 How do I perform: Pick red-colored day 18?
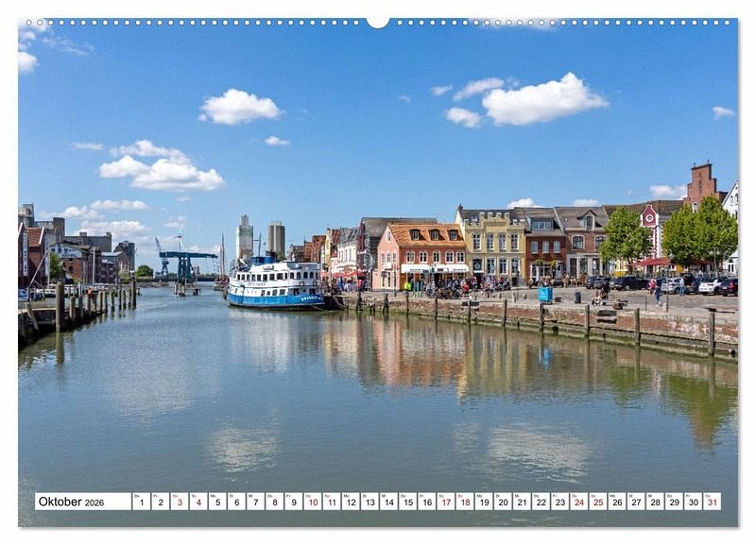point(465,502)
